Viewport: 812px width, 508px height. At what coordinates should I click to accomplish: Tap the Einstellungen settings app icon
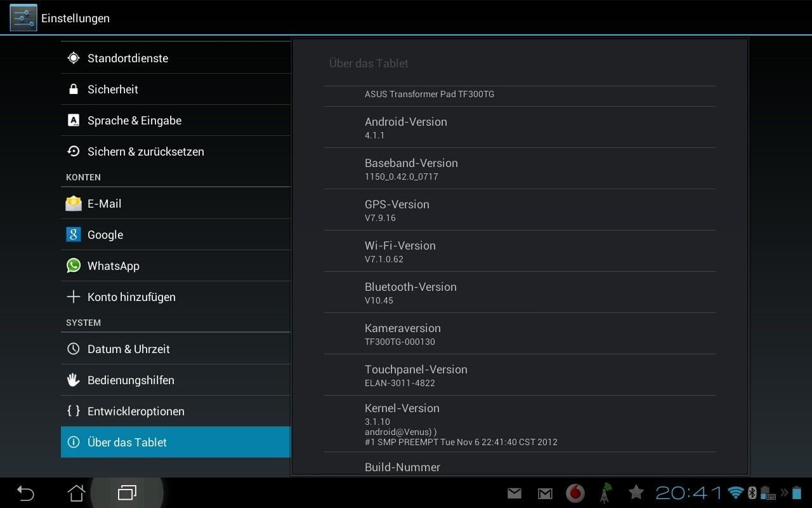pos(23,18)
